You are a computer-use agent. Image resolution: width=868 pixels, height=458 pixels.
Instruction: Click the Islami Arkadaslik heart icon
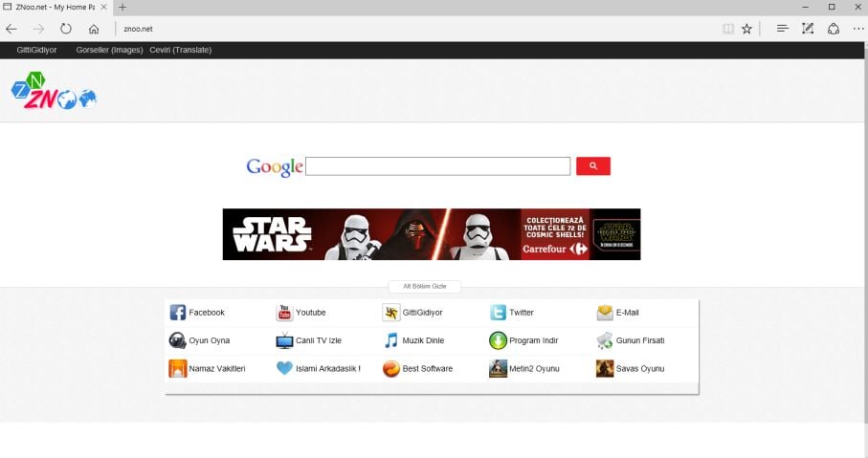(x=284, y=368)
